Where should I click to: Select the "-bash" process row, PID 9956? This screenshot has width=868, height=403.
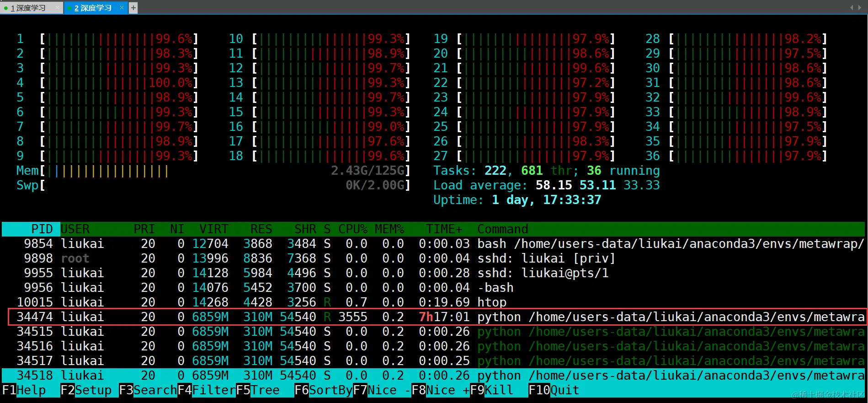pos(433,288)
